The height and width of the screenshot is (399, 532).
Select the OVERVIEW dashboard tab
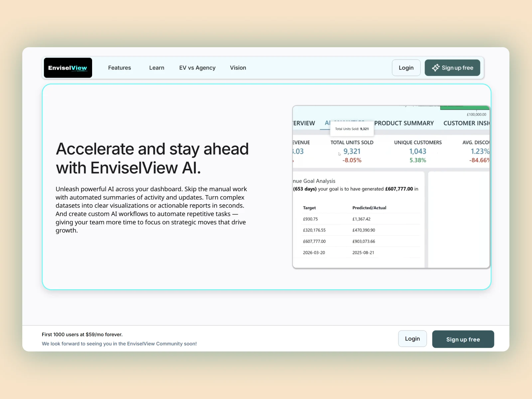[304, 123]
